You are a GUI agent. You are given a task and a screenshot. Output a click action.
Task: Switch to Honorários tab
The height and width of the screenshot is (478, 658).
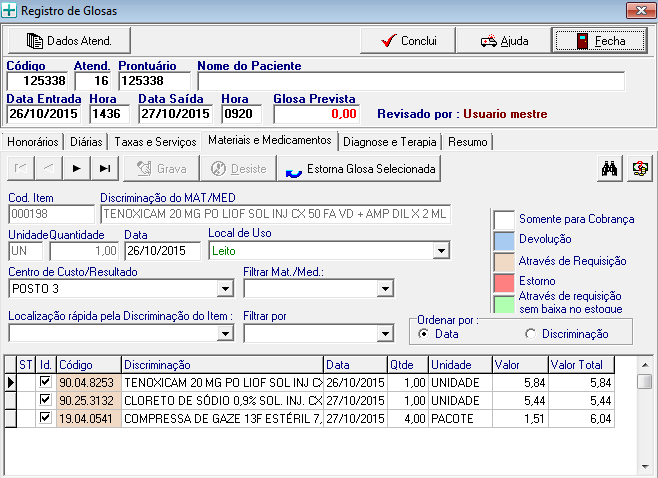coord(33,142)
